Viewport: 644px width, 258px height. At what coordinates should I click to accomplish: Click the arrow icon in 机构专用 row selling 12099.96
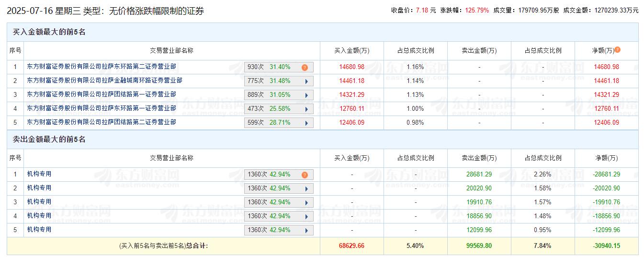point(306,231)
